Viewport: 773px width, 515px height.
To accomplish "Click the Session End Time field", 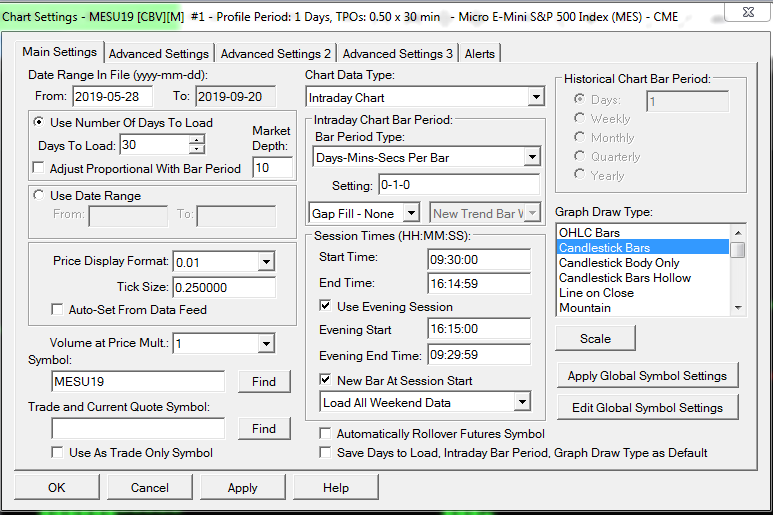I will (479, 283).
